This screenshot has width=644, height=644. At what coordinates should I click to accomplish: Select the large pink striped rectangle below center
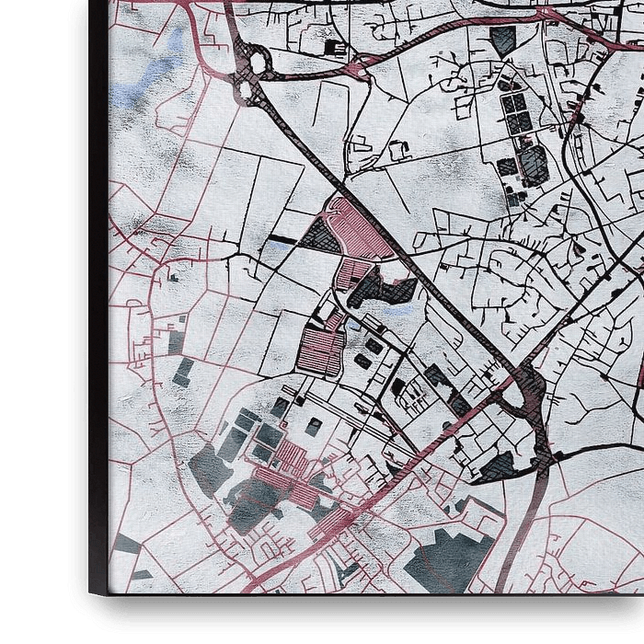click(x=320, y=350)
